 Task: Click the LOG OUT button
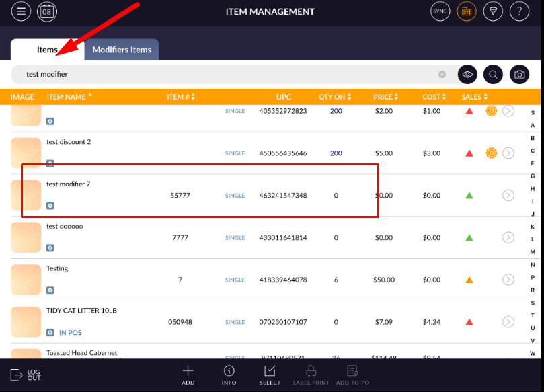[x=26, y=375]
